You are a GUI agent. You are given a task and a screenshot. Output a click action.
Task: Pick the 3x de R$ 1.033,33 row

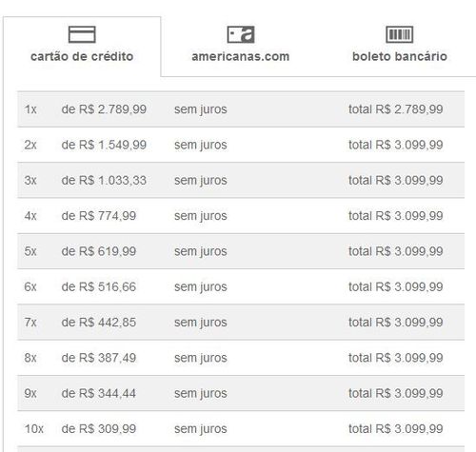(241, 180)
